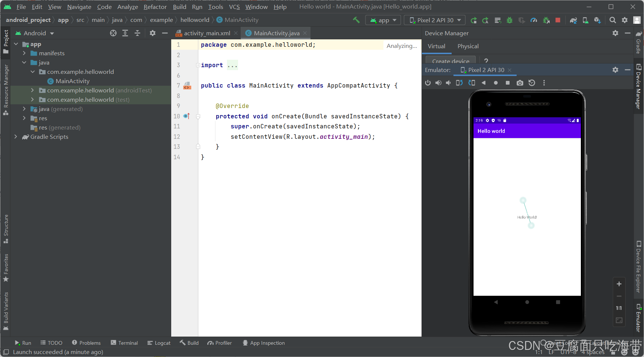Toggle the Project tool window strip button
The width and height of the screenshot is (644, 357).
click(6, 42)
